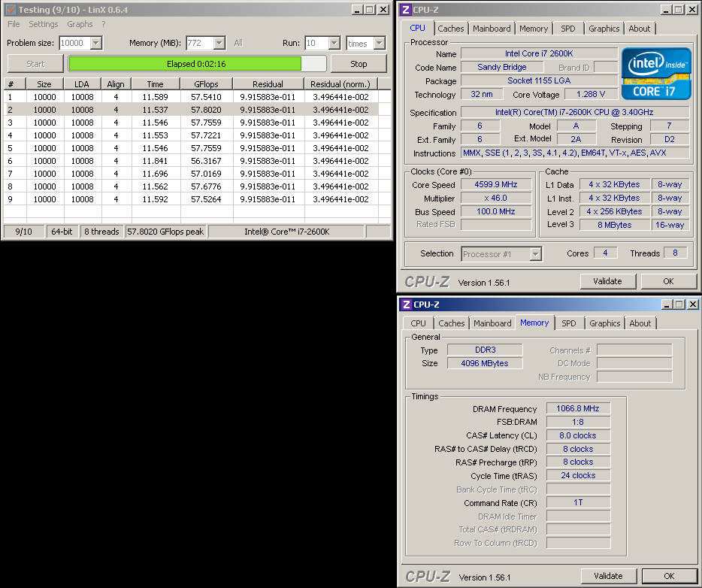The height and width of the screenshot is (588, 702).
Task: Minimize the top CPU-Z window
Action: coord(666,10)
